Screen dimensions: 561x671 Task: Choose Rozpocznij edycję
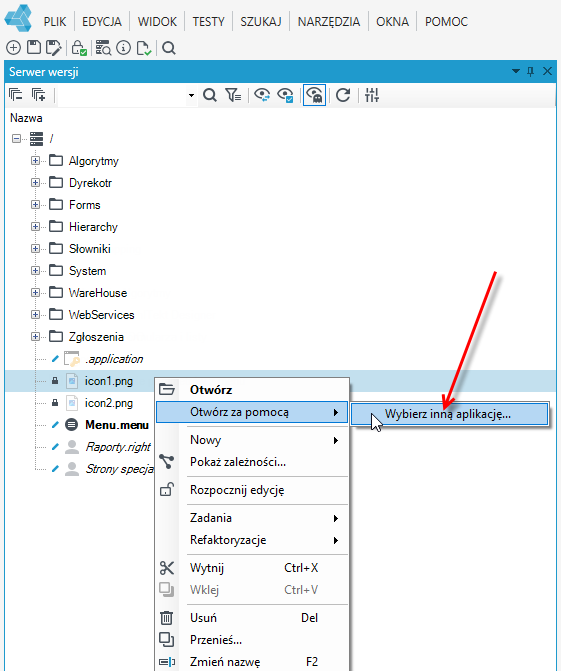tap(252, 490)
